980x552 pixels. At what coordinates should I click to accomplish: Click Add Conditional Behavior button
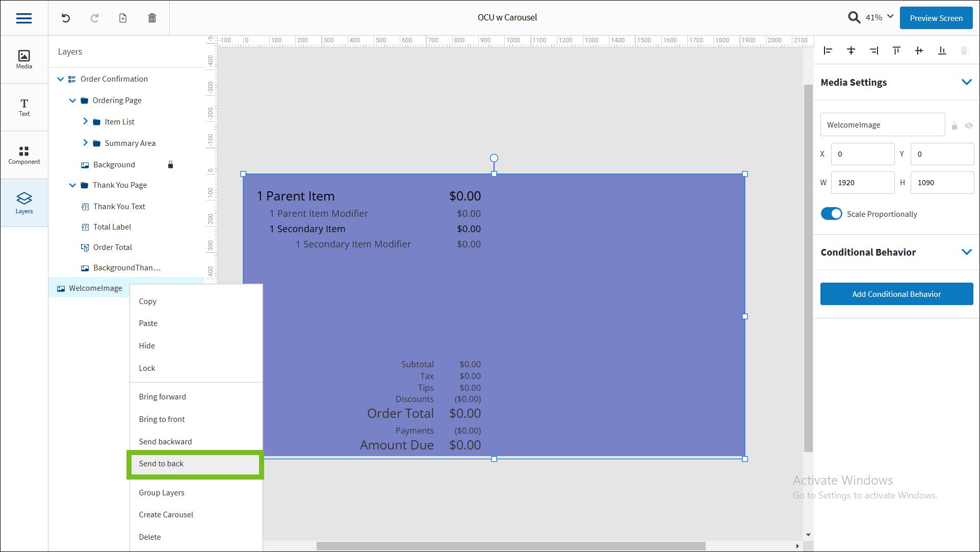[896, 294]
